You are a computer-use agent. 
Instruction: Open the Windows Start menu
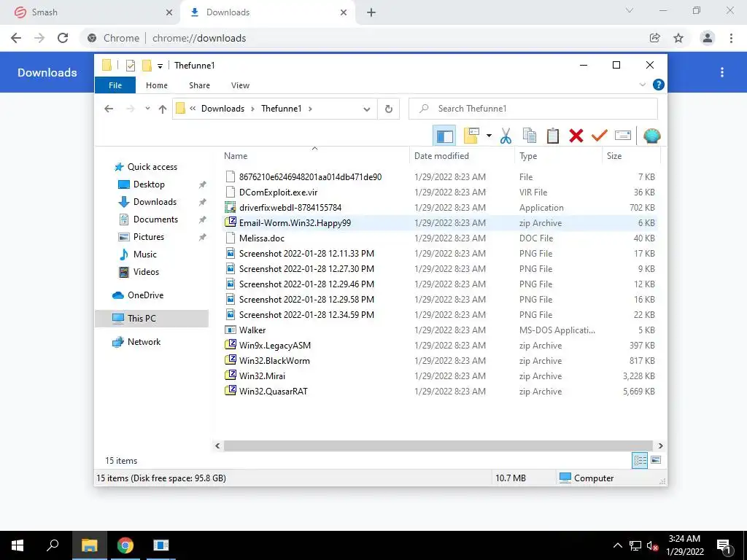(18, 545)
